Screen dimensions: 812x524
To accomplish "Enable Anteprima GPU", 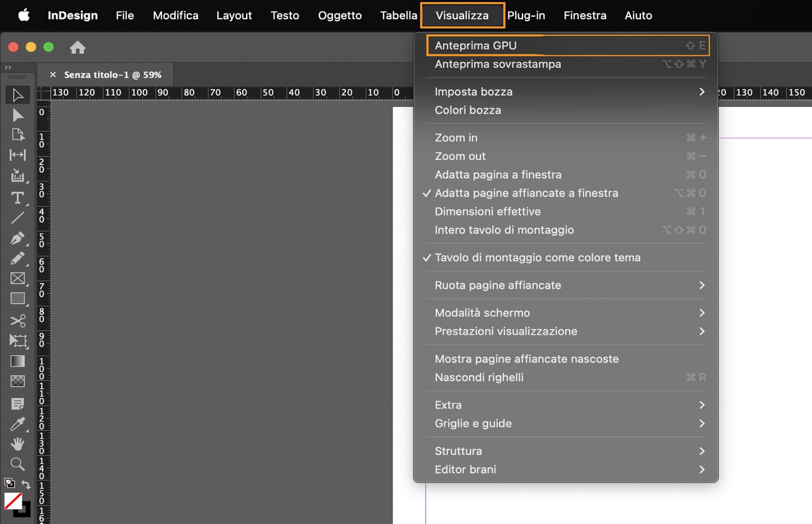I will pos(475,45).
